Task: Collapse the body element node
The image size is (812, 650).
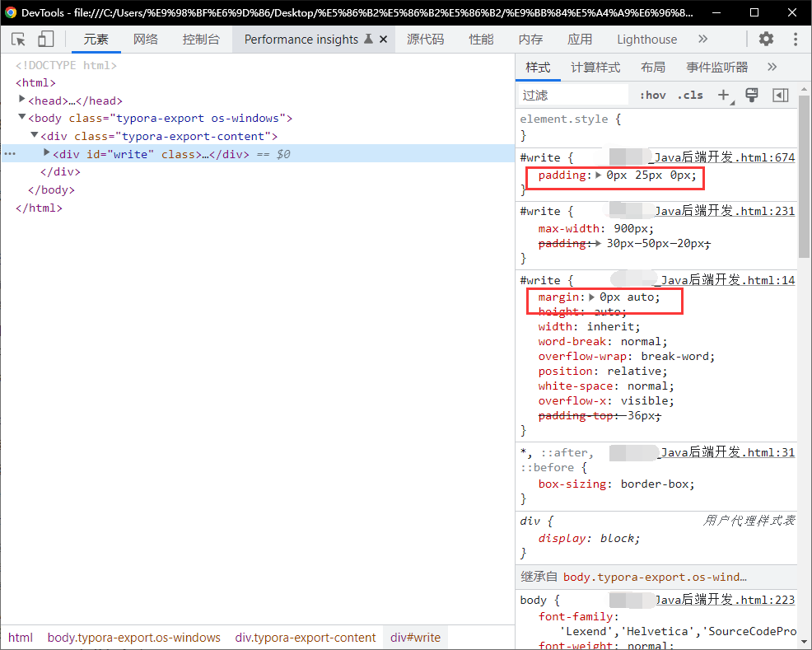Action: point(21,117)
